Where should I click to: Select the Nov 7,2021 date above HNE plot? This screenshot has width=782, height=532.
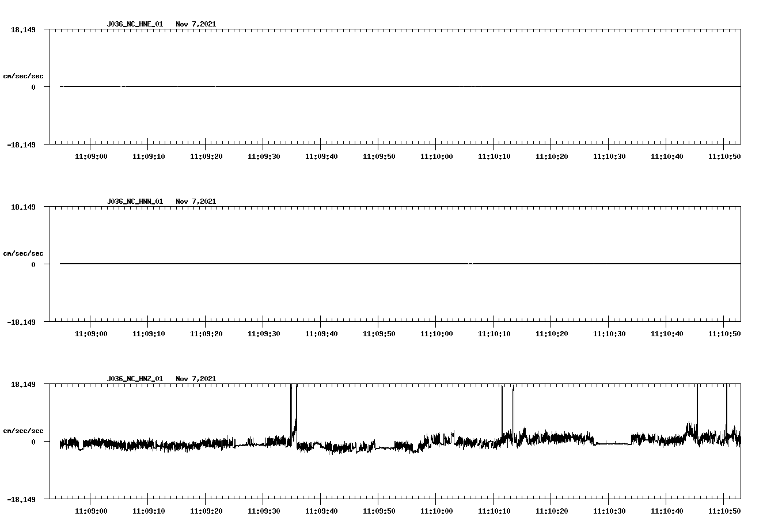[196, 24]
